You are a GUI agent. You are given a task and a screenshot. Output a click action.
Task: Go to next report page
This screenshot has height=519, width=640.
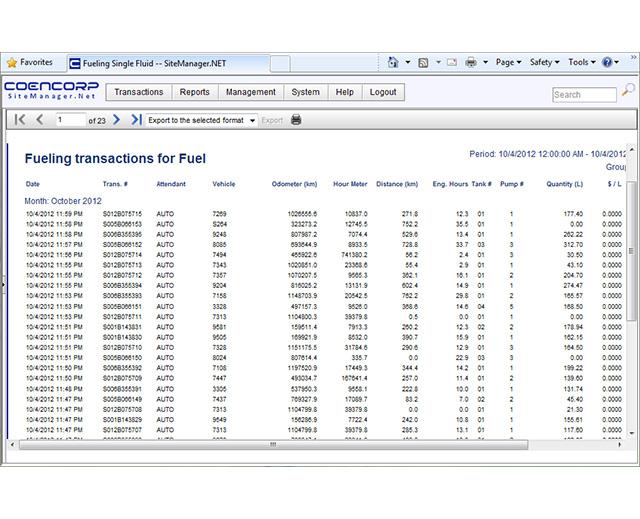pos(117,120)
